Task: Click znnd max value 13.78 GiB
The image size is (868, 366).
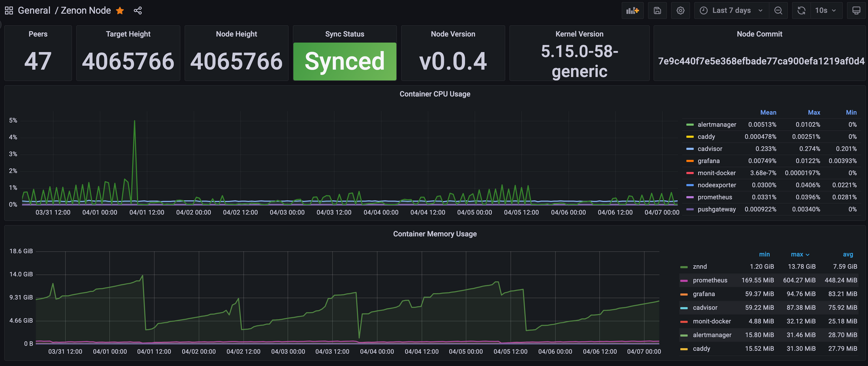Action: (x=802, y=267)
